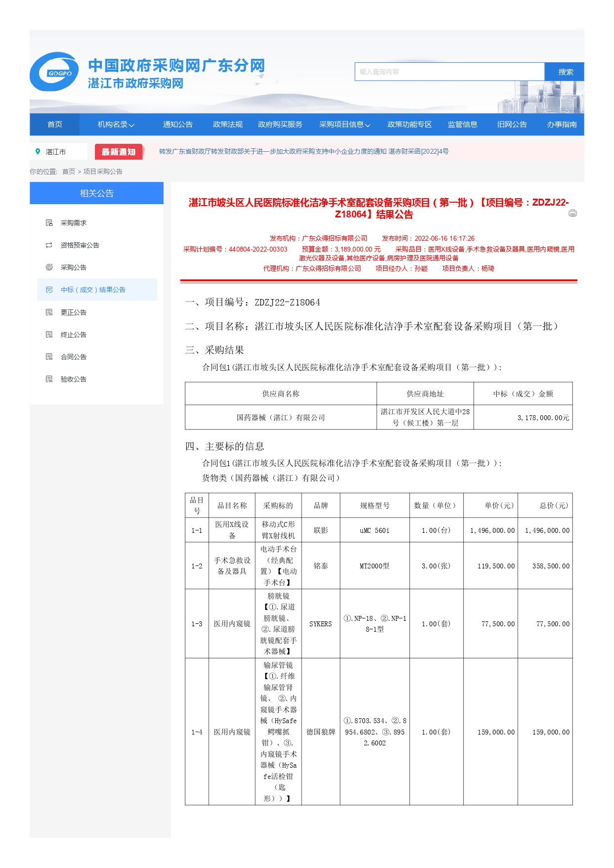Viewport: 614px width, 868px height.
Task: Select 终止公告 in the sidebar list
Action: coord(74,335)
